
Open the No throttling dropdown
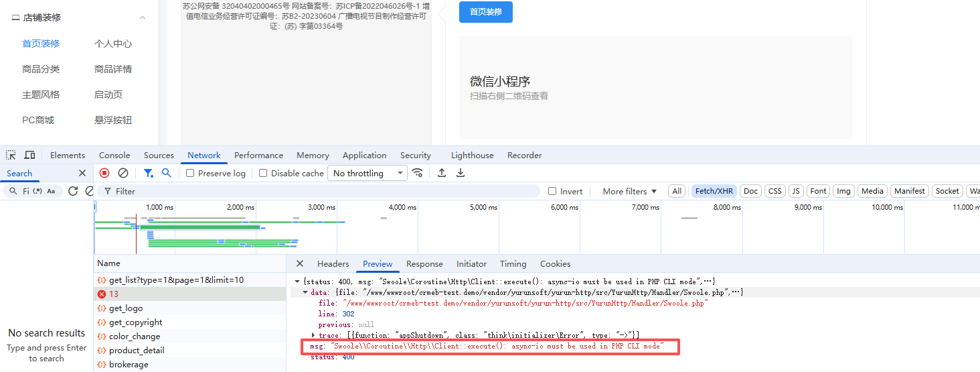click(x=367, y=173)
